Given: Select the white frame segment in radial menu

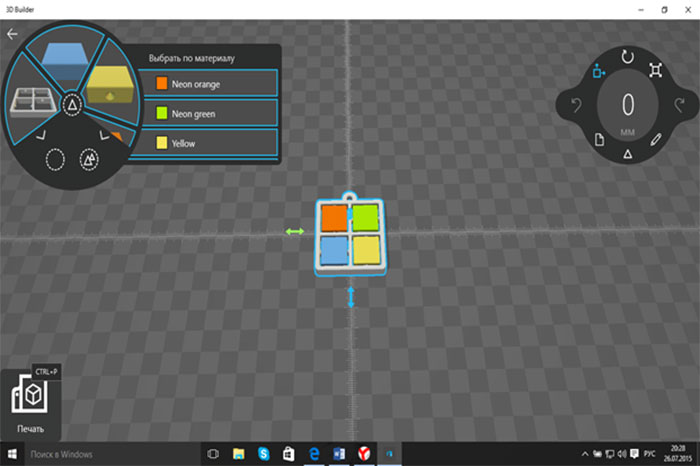Looking at the screenshot, I should pyautogui.click(x=33, y=101).
